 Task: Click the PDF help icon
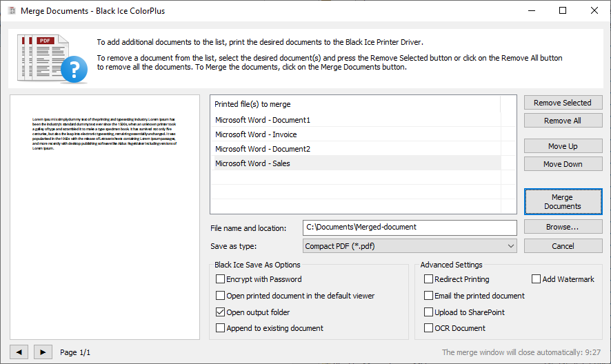tap(52, 59)
